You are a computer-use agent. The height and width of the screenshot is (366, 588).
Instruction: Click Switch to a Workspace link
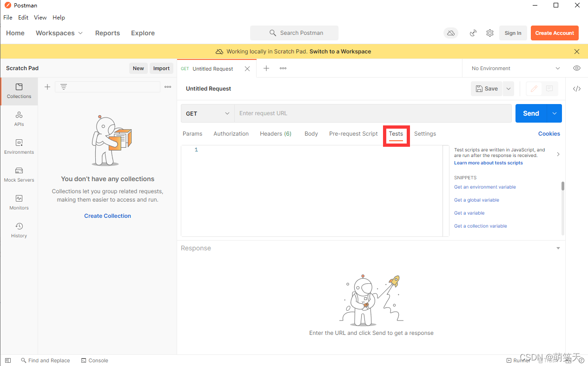coord(340,52)
